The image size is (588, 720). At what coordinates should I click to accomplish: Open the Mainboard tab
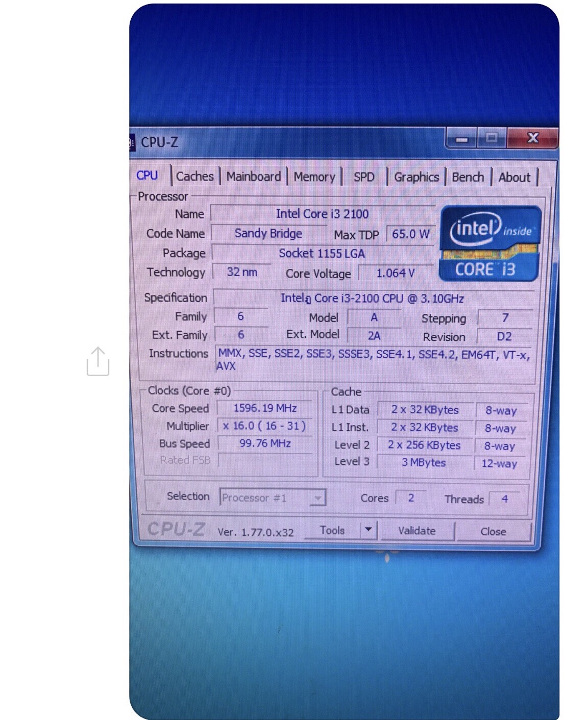[253, 177]
